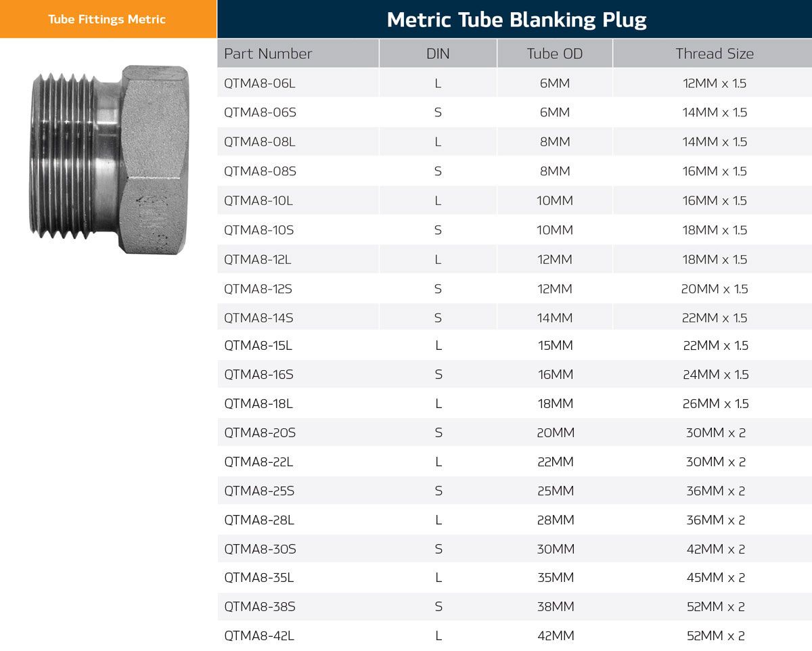This screenshot has width=812, height=651.
Task: Select the 14MM tube OD cell
Action: click(555, 318)
